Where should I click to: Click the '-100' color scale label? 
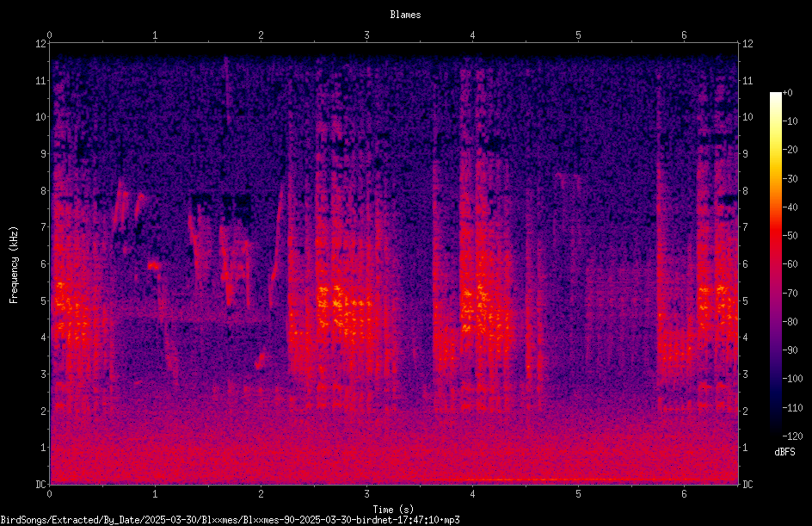click(x=792, y=379)
